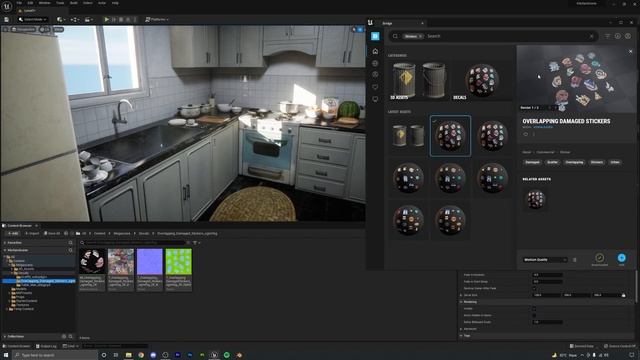The width and height of the screenshot is (640, 360).
Task: Collapse the Rendering section in Details
Action: 462,302
